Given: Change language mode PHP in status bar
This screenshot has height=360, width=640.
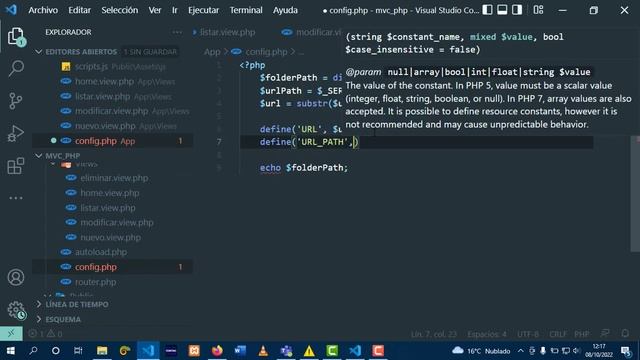Looking at the screenshot, I should click(x=581, y=334).
